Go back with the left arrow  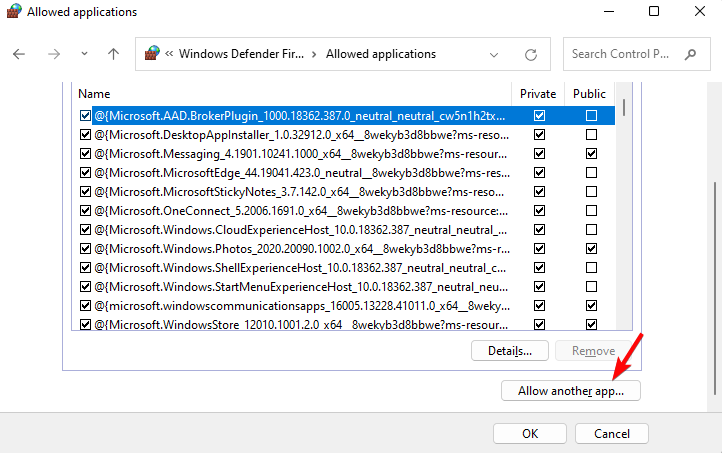[x=19, y=54]
